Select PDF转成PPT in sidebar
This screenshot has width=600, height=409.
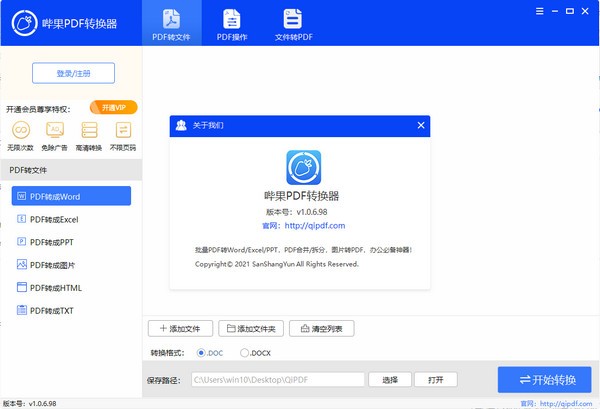[x=71, y=242]
